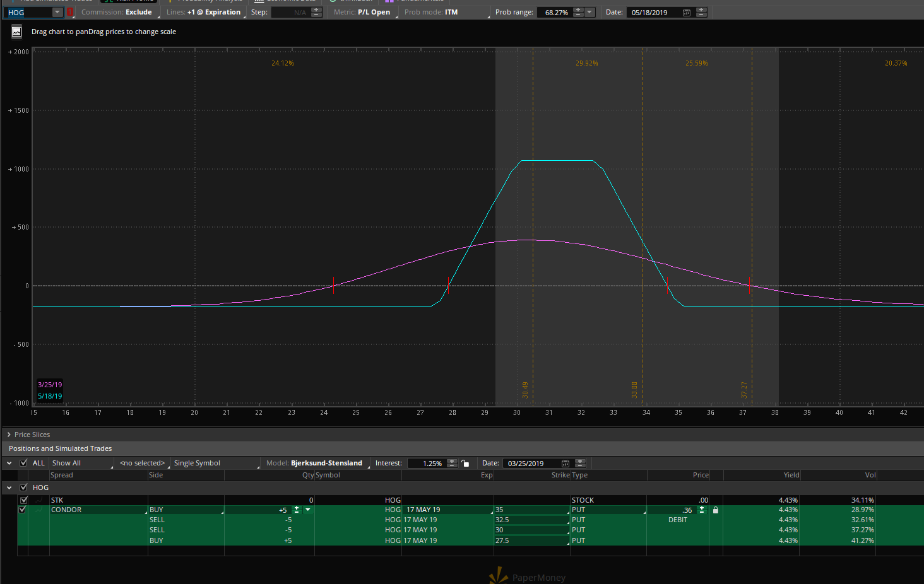Uncheck the CONDOR trade checkbox
The height and width of the screenshot is (584, 924).
coord(23,510)
